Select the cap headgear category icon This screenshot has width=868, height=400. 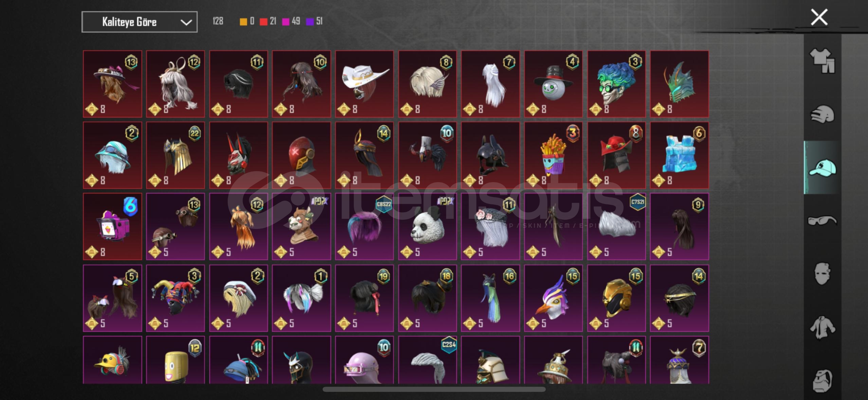822,168
